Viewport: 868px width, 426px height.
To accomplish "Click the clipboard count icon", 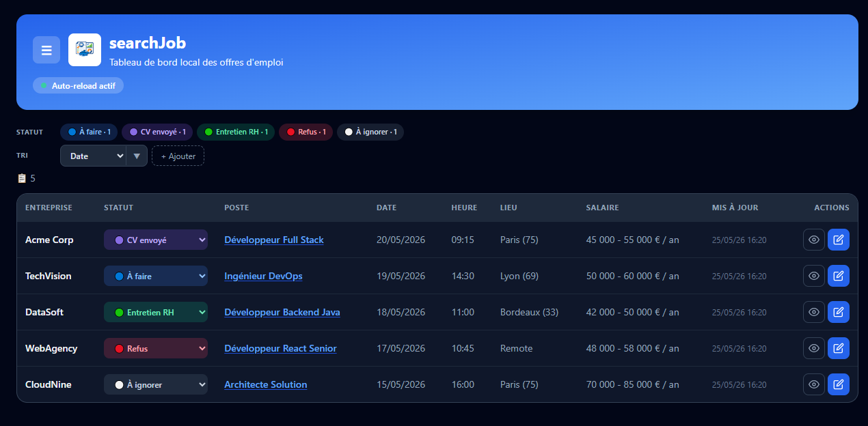I will coord(21,178).
